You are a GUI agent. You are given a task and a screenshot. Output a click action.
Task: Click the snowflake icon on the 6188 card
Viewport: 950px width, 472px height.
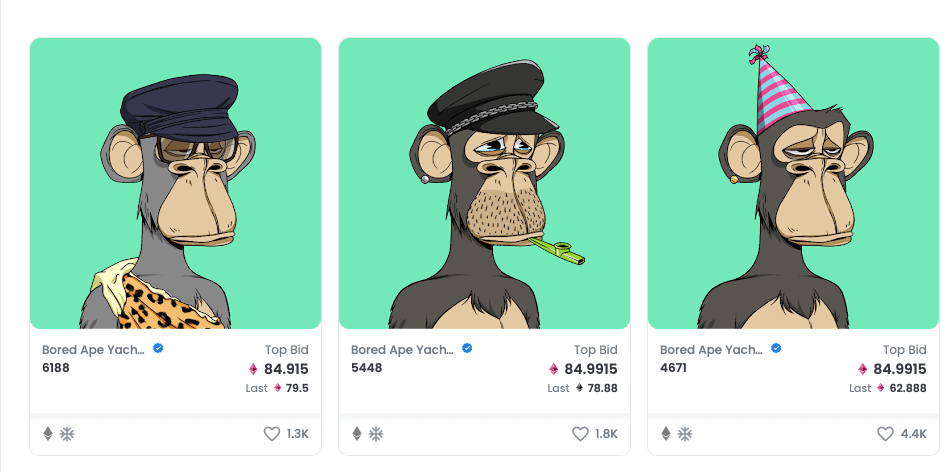pyautogui.click(x=67, y=434)
